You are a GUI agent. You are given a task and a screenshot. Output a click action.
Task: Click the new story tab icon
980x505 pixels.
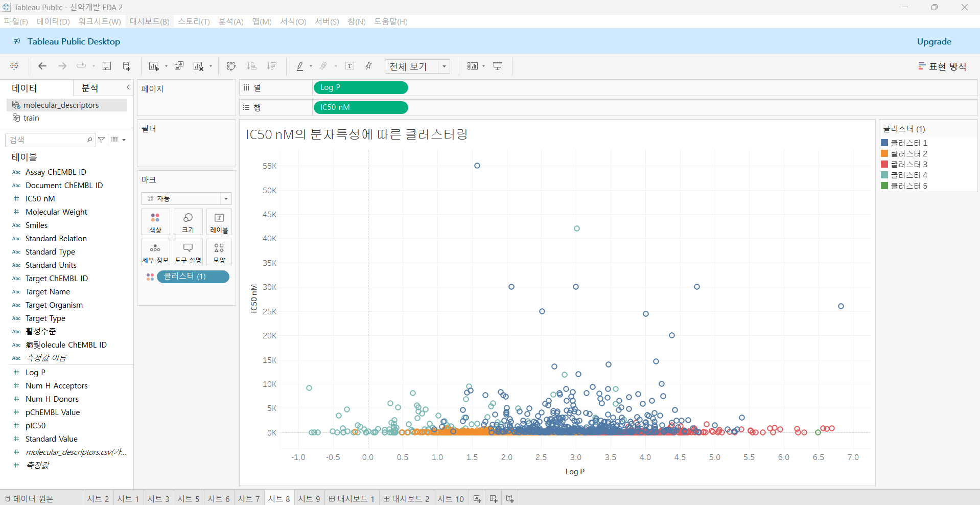pyautogui.click(x=510, y=498)
